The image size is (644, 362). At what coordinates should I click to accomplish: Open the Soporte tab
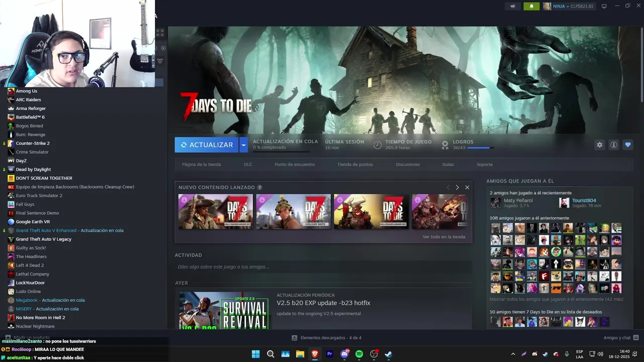pyautogui.click(x=485, y=164)
